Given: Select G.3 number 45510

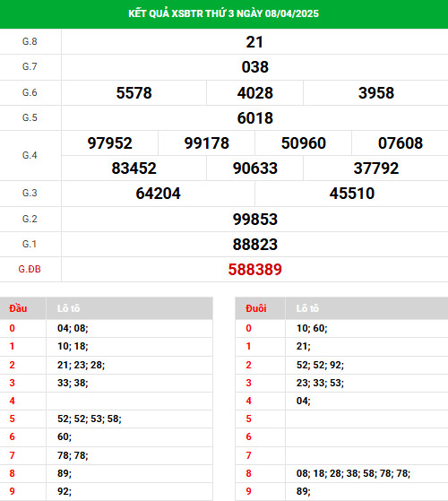Looking at the screenshot, I should [x=352, y=194].
